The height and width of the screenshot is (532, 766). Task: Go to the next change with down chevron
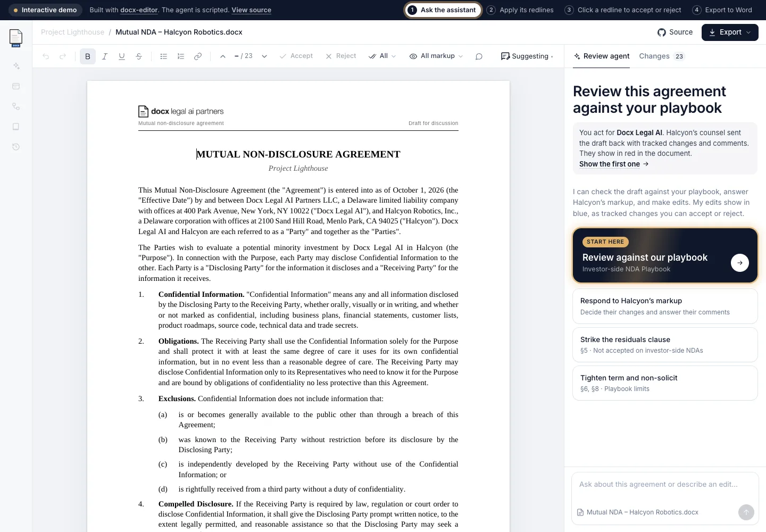(264, 56)
